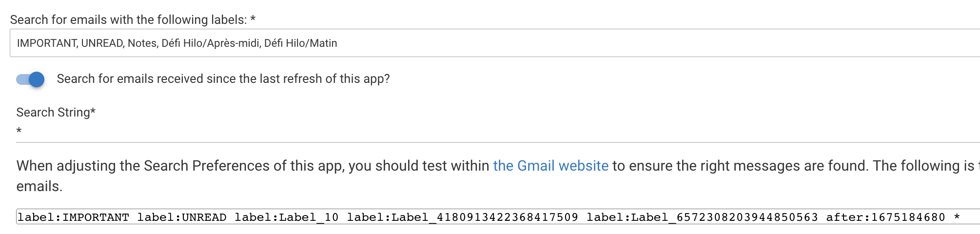Open the Gmail website link

pyautogui.click(x=550, y=166)
